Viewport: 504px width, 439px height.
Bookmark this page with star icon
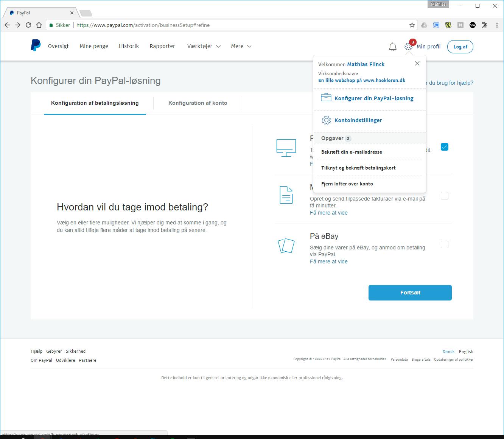point(412,25)
